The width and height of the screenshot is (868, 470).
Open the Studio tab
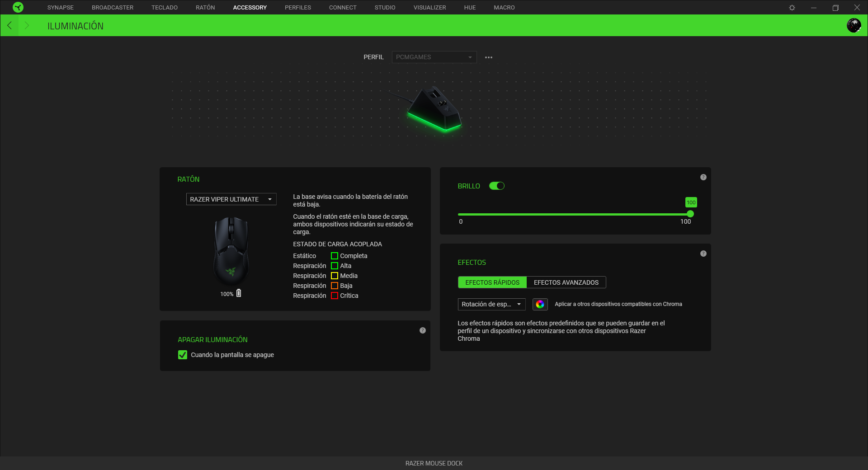coord(385,8)
